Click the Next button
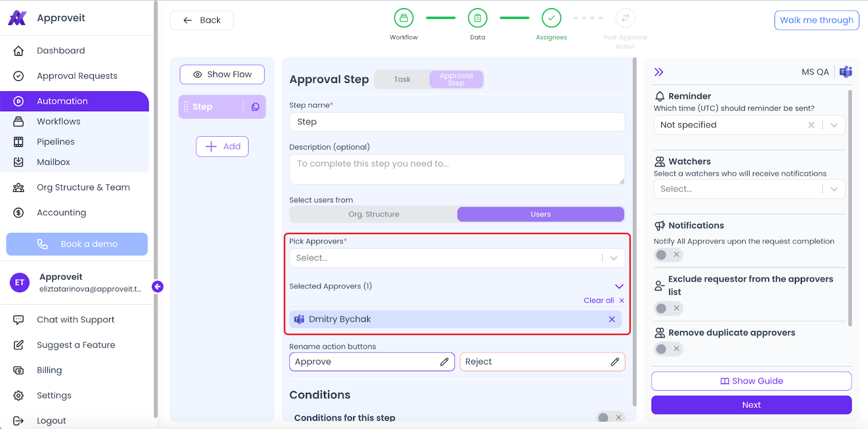 (751, 405)
